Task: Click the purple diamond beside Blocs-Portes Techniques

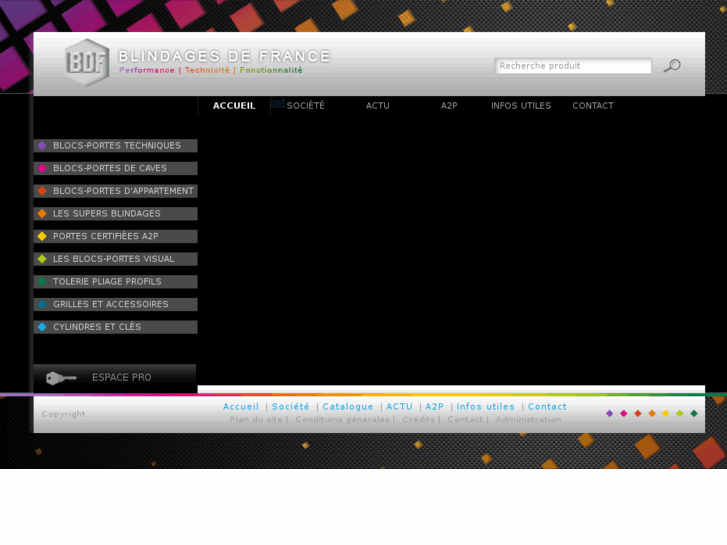Action: pos(42,146)
